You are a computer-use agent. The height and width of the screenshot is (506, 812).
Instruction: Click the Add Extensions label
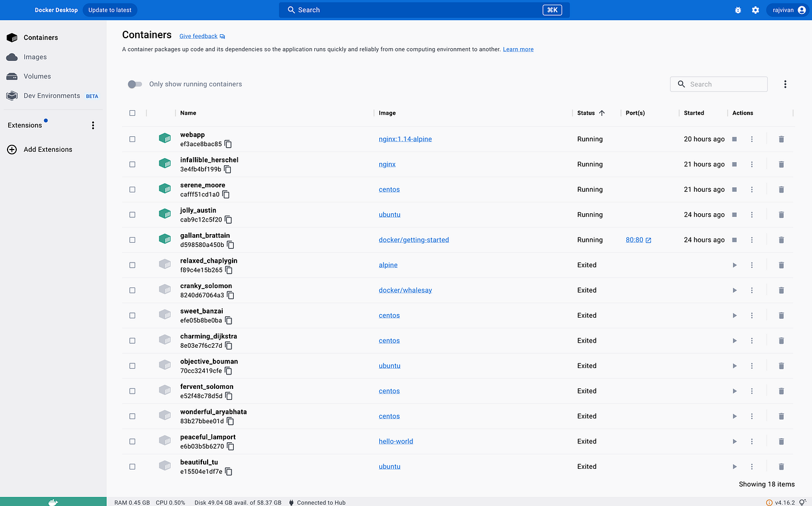48,150
